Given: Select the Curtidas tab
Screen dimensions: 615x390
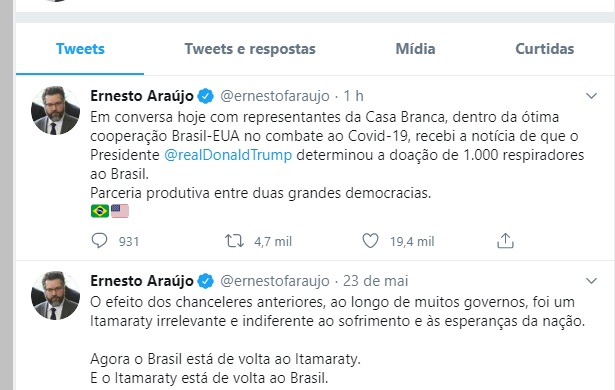Looking at the screenshot, I should pyautogui.click(x=544, y=49).
